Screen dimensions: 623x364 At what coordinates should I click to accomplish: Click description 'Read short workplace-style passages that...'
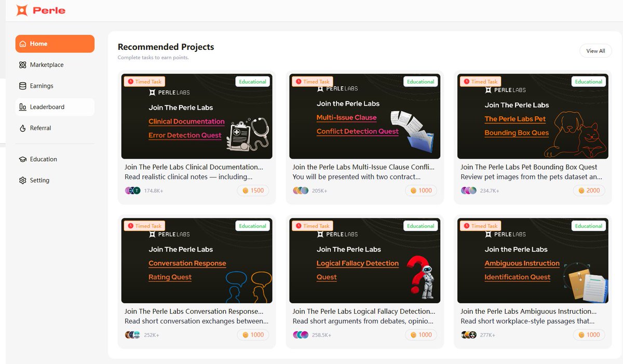click(x=527, y=321)
